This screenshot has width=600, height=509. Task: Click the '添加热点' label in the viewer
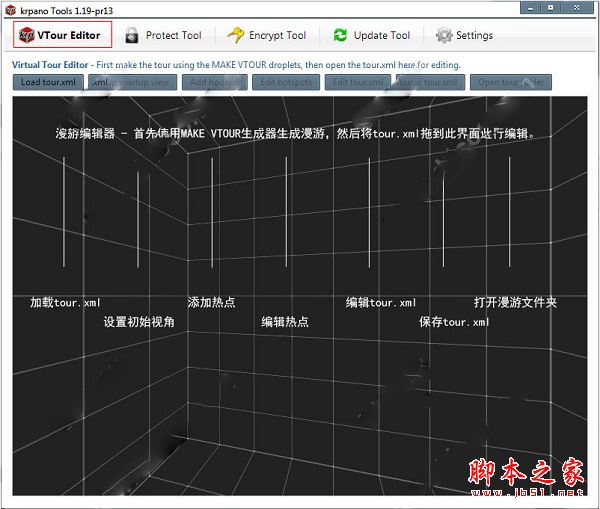pyautogui.click(x=211, y=303)
